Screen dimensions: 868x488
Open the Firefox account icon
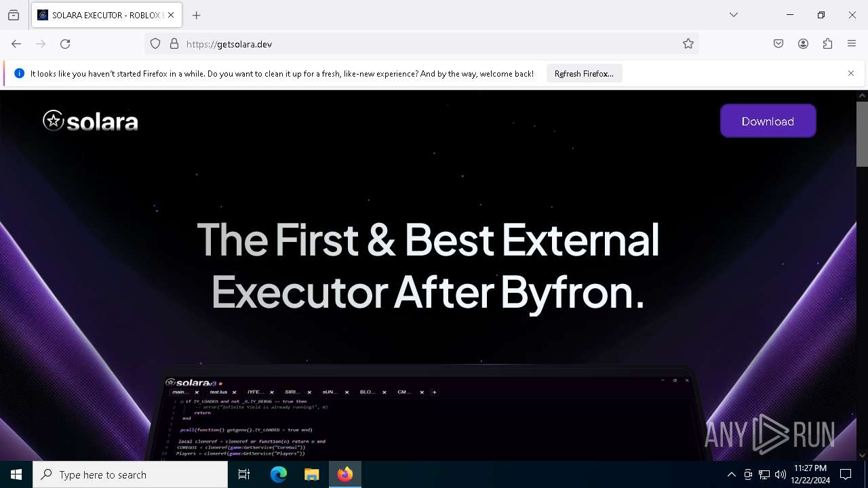pyautogui.click(x=803, y=44)
